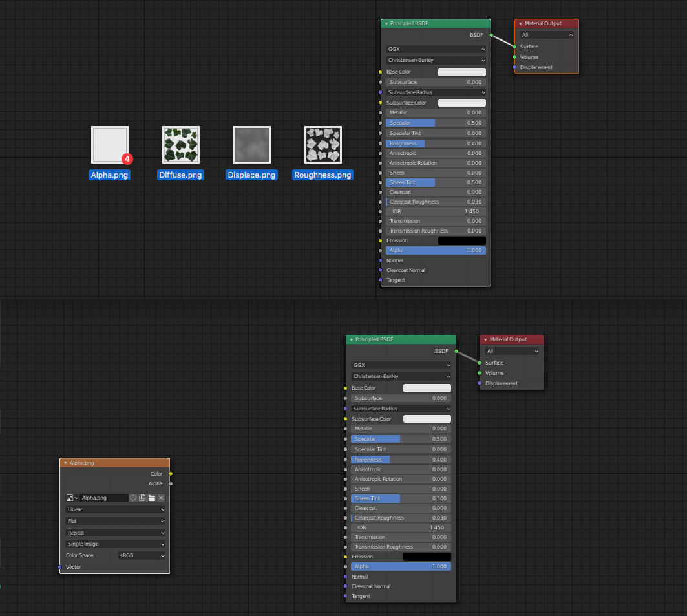Click Base Color swatch in upper Principled BSDF

pos(462,72)
